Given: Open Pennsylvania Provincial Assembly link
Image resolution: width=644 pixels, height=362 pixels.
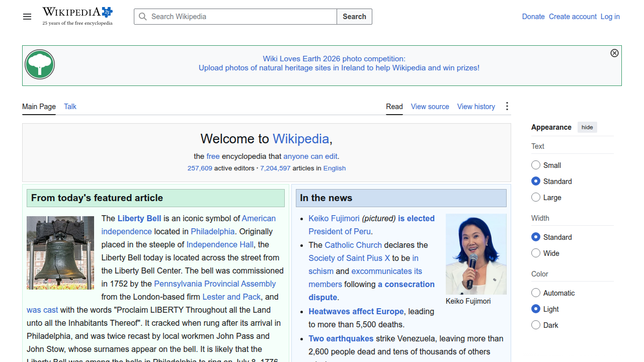Looking at the screenshot, I should [215, 284].
